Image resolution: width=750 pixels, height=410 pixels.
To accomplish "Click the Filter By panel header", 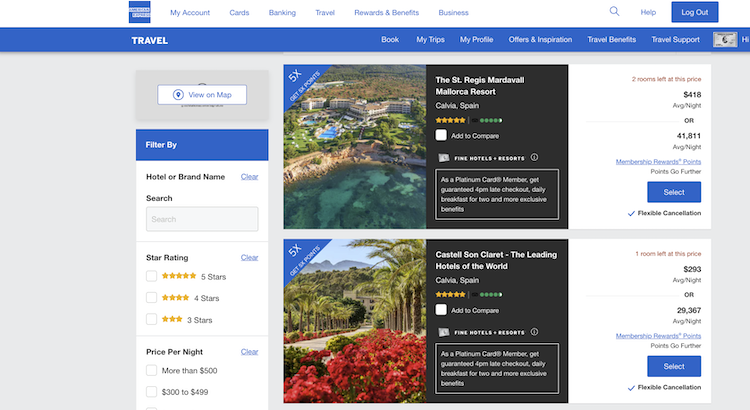I will pyautogui.click(x=202, y=144).
